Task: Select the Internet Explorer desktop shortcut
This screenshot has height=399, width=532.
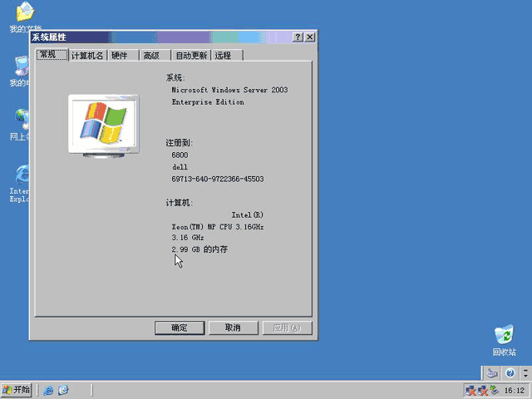Action: tap(21, 184)
